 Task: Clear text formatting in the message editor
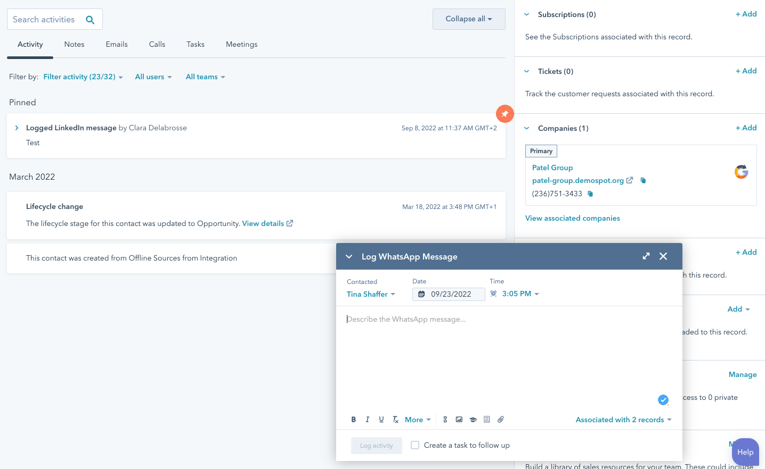[395, 419]
